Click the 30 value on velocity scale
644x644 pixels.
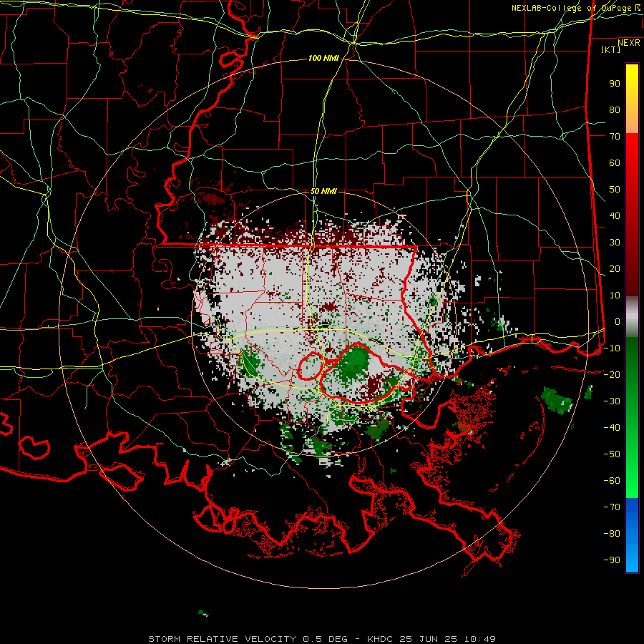(615, 243)
